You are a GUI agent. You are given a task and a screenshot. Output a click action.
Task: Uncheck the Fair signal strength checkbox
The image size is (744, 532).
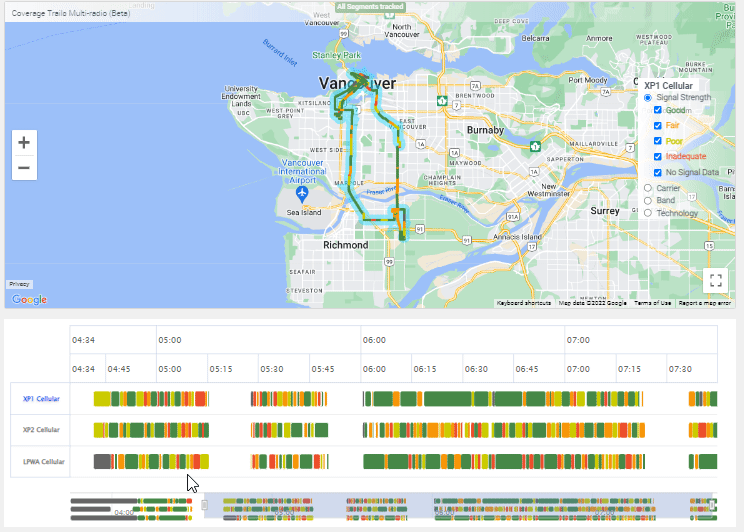[x=657, y=126]
